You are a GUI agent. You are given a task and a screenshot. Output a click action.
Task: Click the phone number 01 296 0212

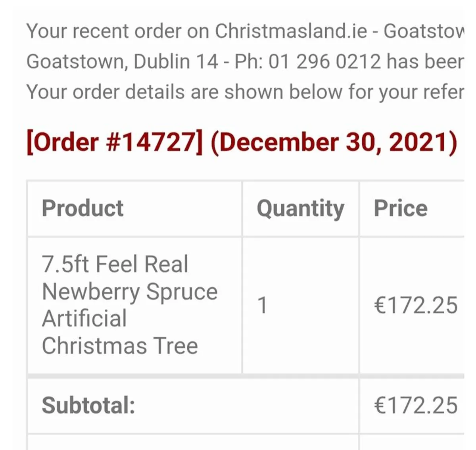pyautogui.click(x=324, y=62)
